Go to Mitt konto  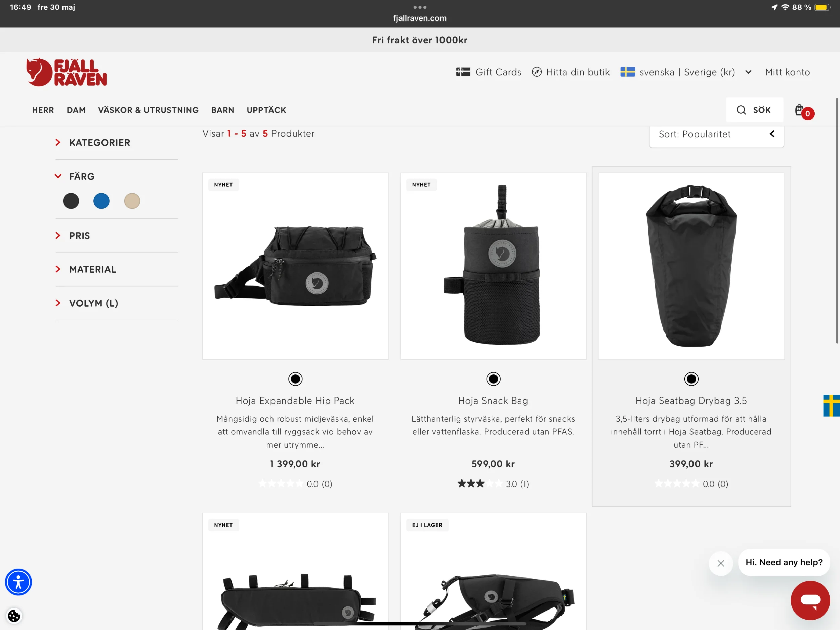pyautogui.click(x=788, y=72)
